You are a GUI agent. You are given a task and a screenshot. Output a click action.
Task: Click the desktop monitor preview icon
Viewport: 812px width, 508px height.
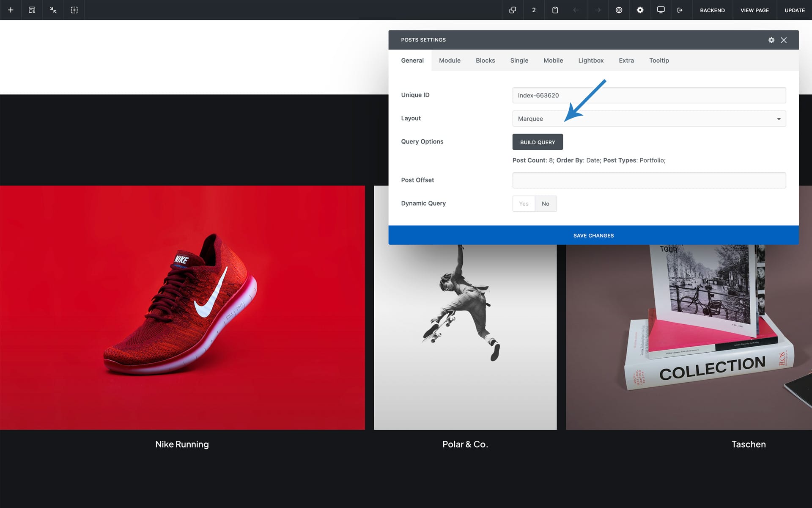click(x=661, y=10)
